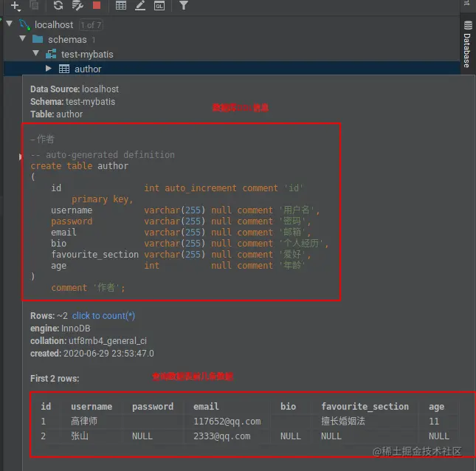Click the New (plus) toolbar icon
This screenshot has height=471, width=476.
(15, 5)
